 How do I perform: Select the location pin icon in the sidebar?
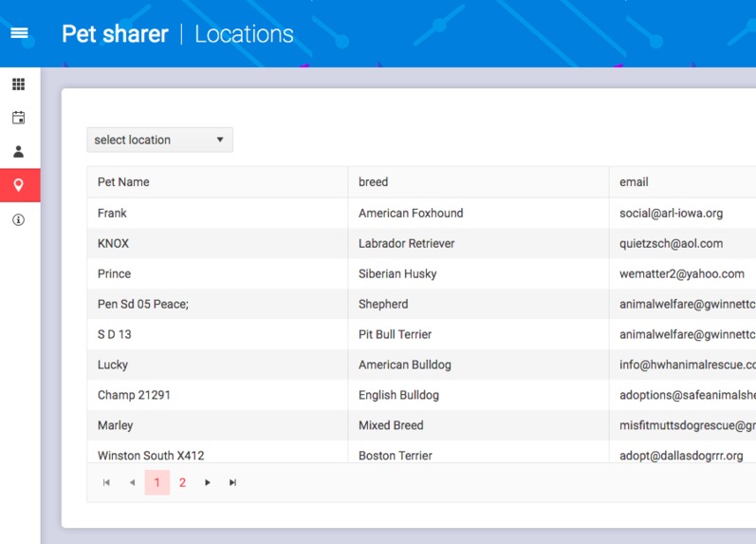(20, 185)
